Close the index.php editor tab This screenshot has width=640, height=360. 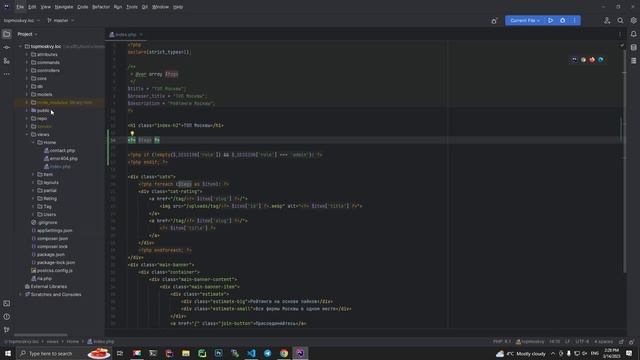(141, 35)
